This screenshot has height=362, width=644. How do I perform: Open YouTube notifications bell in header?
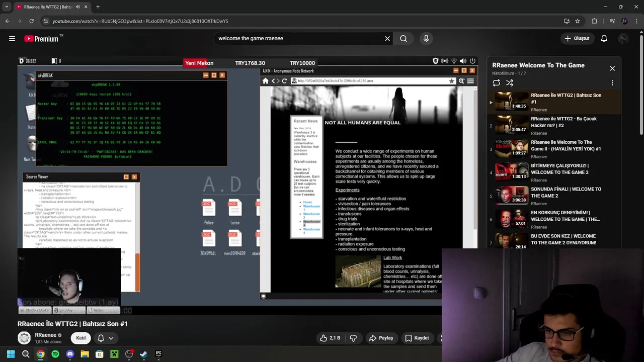(604, 38)
